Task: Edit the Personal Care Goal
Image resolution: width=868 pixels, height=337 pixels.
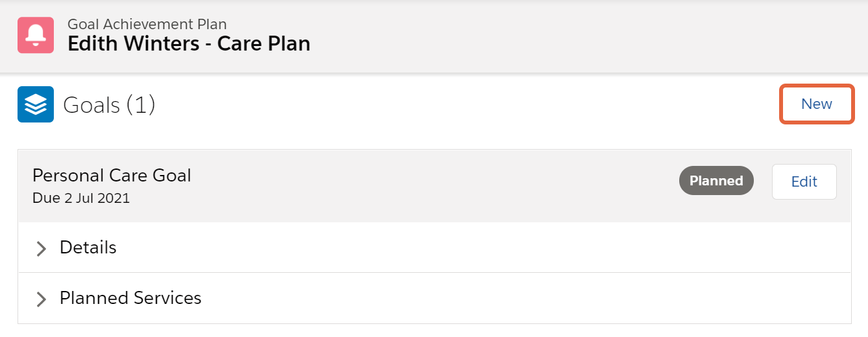Action: tap(804, 181)
